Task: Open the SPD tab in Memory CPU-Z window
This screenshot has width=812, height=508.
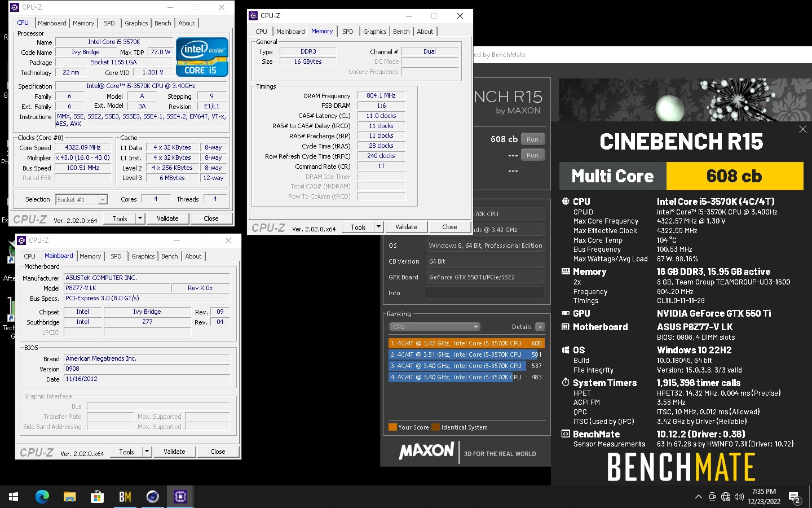Action: pos(348,32)
